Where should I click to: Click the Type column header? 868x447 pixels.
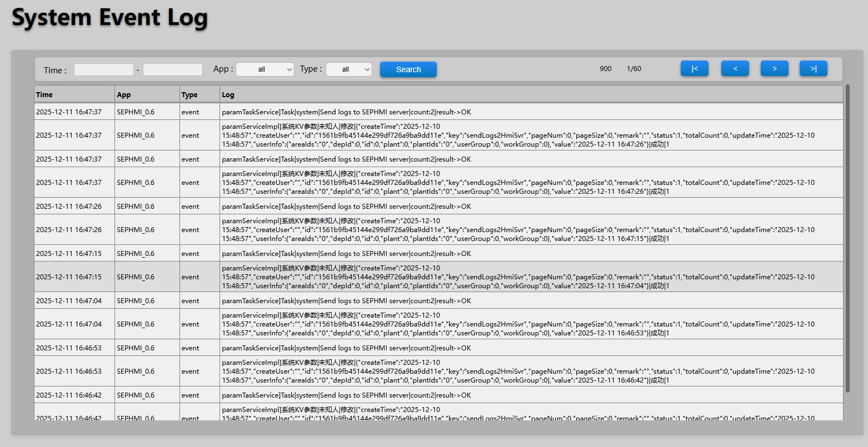click(199, 94)
